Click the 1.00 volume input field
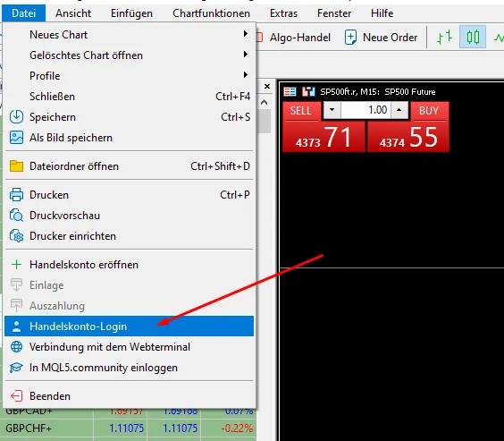Viewport: 504px width, 441px height. [x=365, y=110]
